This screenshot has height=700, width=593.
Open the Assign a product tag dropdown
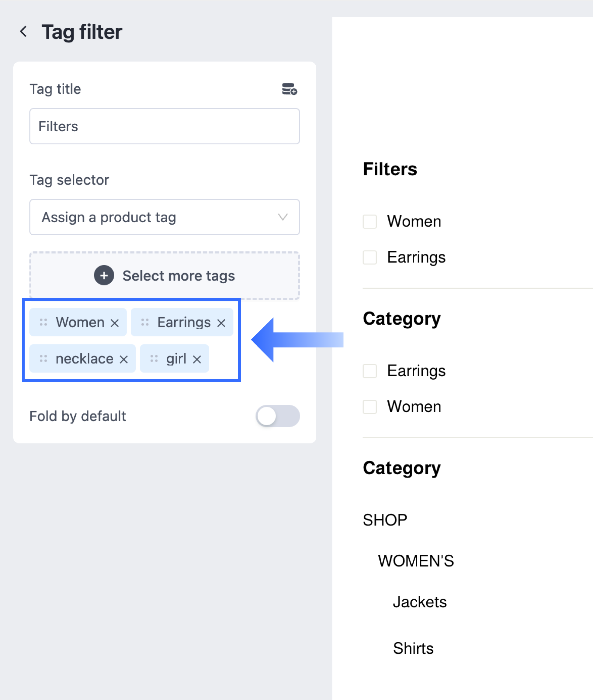[165, 217]
